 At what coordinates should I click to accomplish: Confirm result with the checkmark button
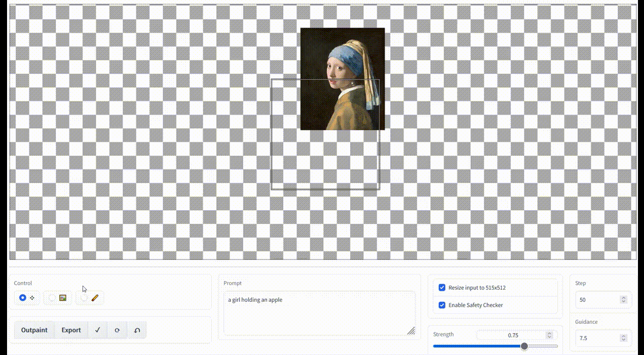pyautogui.click(x=98, y=330)
